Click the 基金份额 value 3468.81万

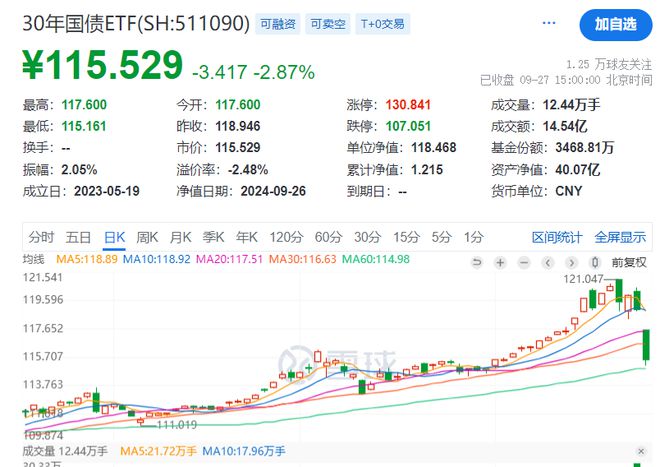pos(585,147)
